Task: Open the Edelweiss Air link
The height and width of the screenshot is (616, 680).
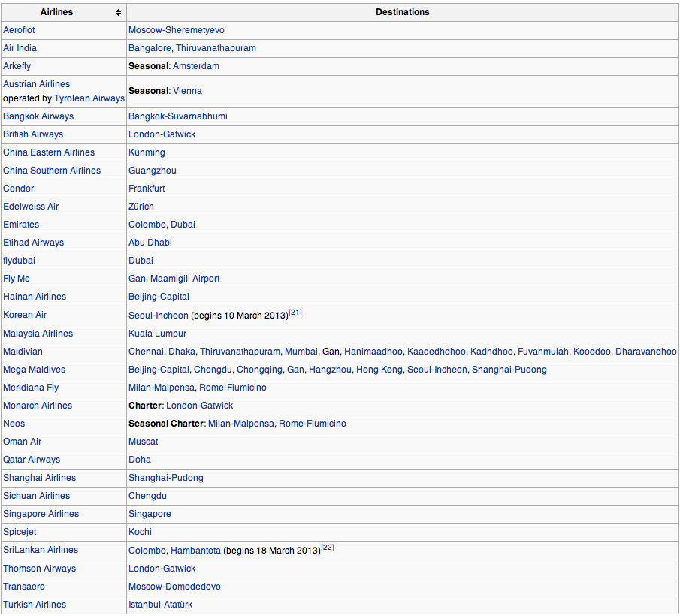Action: tap(31, 207)
